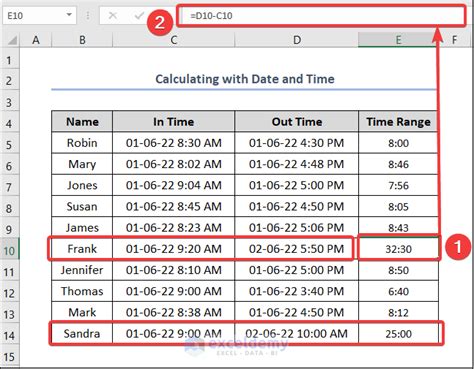The image size is (474, 369).
Task: Select Time Range cell '8:00'
Action: (398, 143)
